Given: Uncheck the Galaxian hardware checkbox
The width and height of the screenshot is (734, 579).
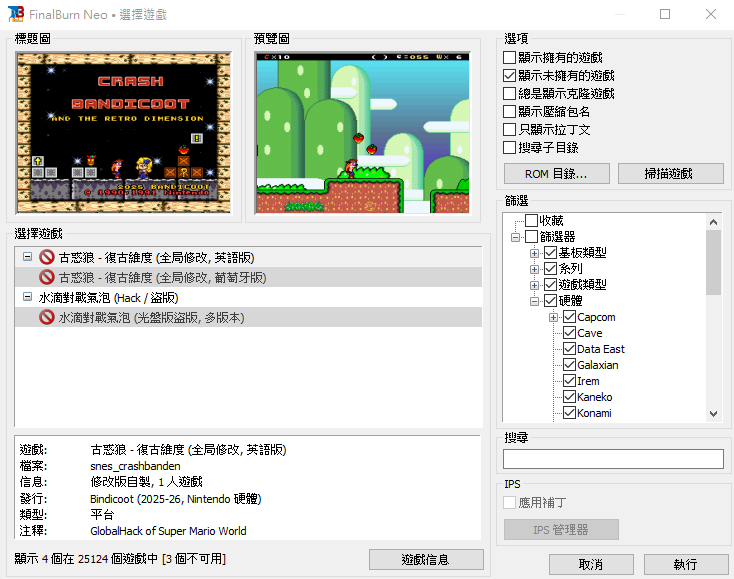Looking at the screenshot, I should [x=569, y=365].
